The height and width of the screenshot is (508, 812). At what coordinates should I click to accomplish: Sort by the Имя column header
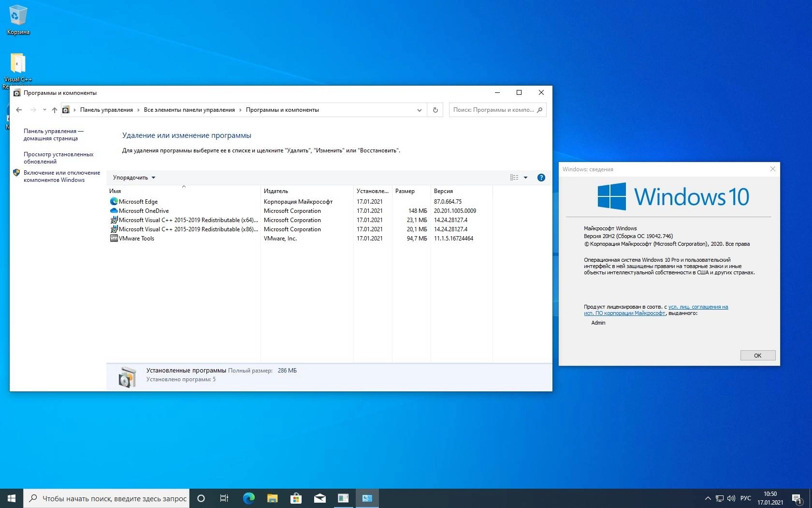(x=183, y=191)
